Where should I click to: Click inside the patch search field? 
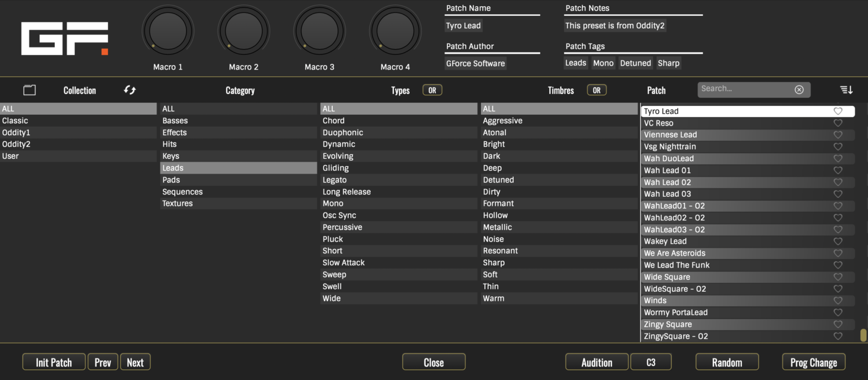tap(746, 89)
